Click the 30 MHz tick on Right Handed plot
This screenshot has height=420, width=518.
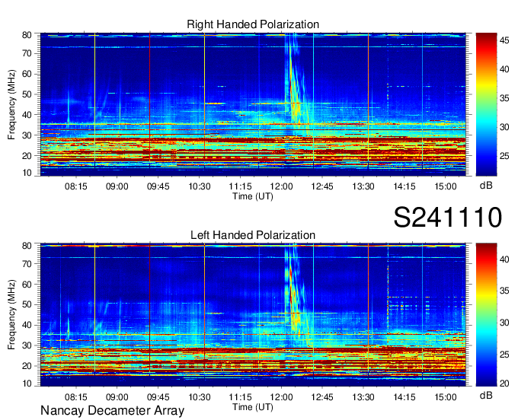[27, 135]
